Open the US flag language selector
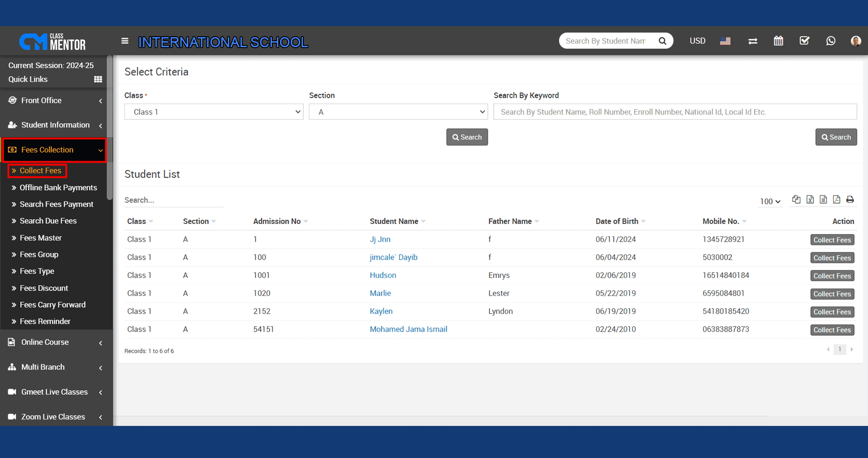Image resolution: width=868 pixels, height=458 pixels. (x=725, y=41)
